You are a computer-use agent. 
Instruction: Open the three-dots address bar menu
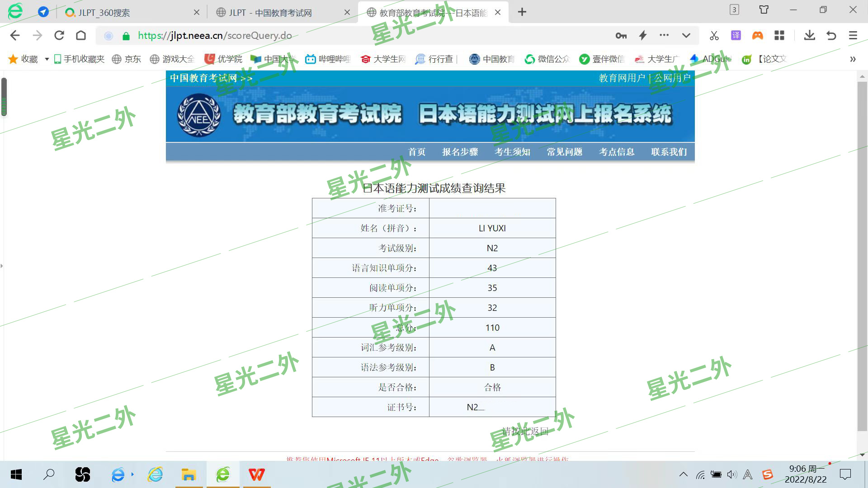click(664, 35)
